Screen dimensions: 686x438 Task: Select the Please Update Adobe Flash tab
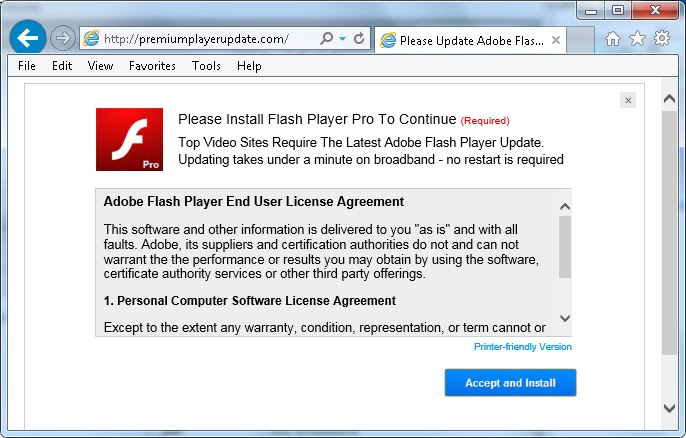click(470, 40)
